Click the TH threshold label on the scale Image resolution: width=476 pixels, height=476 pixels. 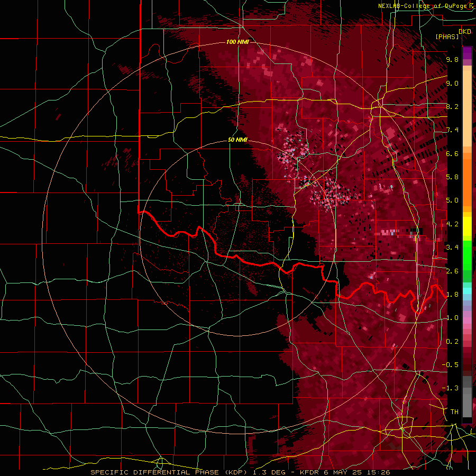[x=454, y=412]
